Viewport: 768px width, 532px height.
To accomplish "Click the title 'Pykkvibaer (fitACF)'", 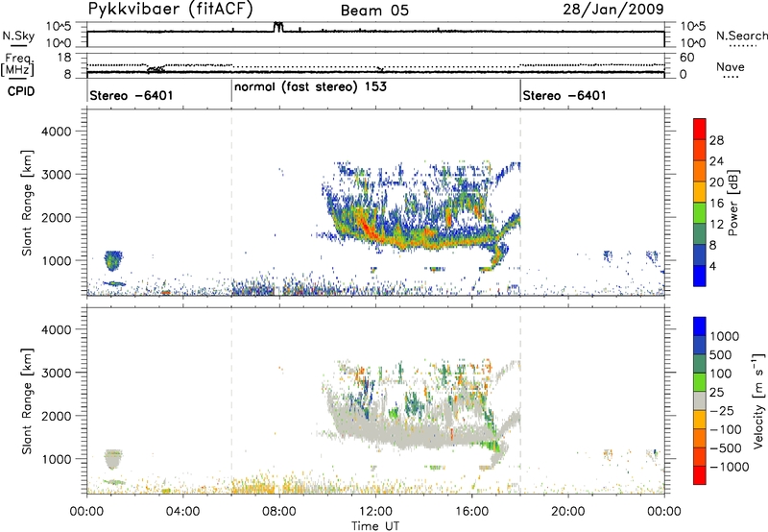I will click(170, 10).
